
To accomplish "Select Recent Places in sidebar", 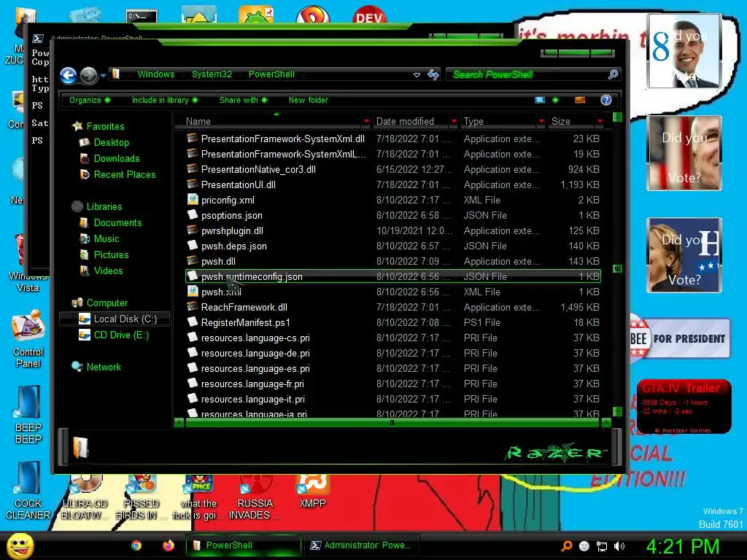I will point(124,175).
